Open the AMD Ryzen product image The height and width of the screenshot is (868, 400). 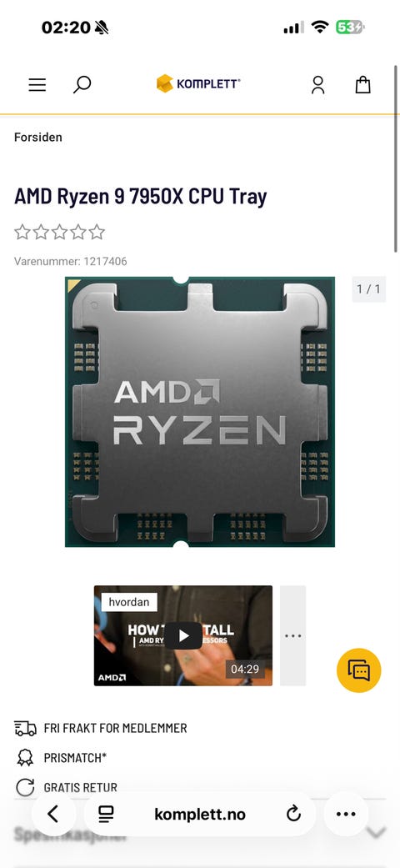click(200, 411)
